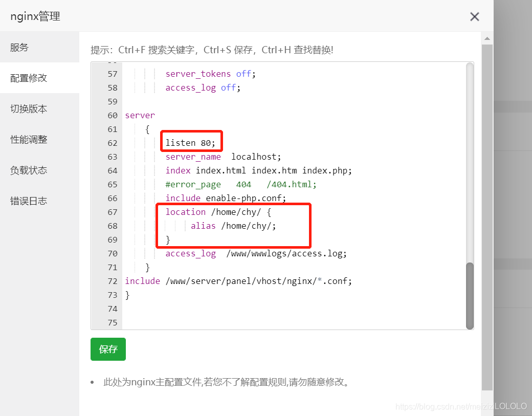The height and width of the screenshot is (416, 532).
Task: Click the commented '#error_page 404 /404.html;' line
Action: coord(241,185)
